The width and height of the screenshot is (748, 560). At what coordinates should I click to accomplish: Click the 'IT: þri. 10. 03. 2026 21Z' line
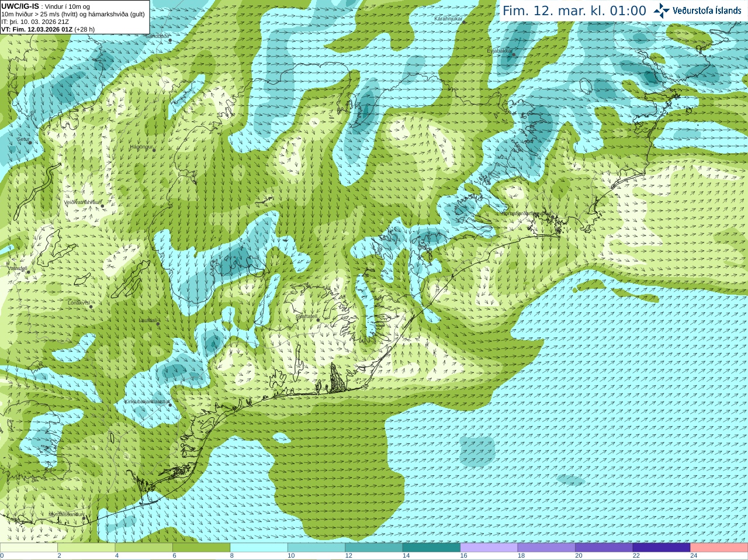pyautogui.click(x=35, y=22)
